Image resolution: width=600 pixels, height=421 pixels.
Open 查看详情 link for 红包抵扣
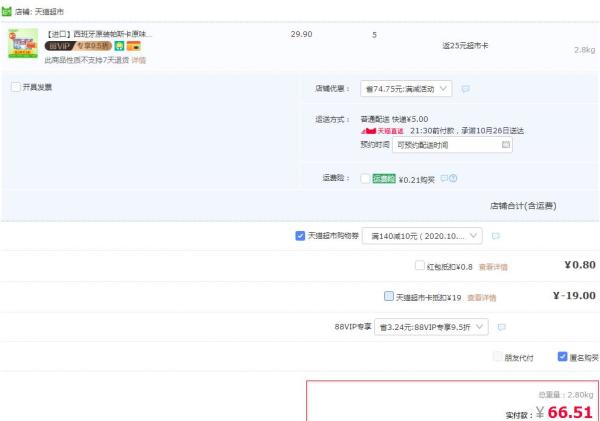pos(493,267)
